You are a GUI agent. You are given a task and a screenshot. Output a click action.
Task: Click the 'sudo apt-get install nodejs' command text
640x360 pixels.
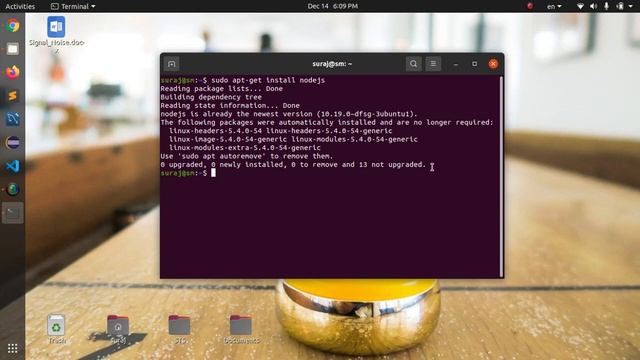pyautogui.click(x=268, y=80)
